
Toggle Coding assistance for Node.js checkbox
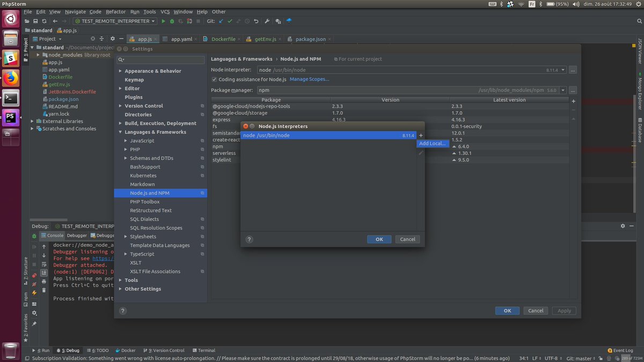214,79
